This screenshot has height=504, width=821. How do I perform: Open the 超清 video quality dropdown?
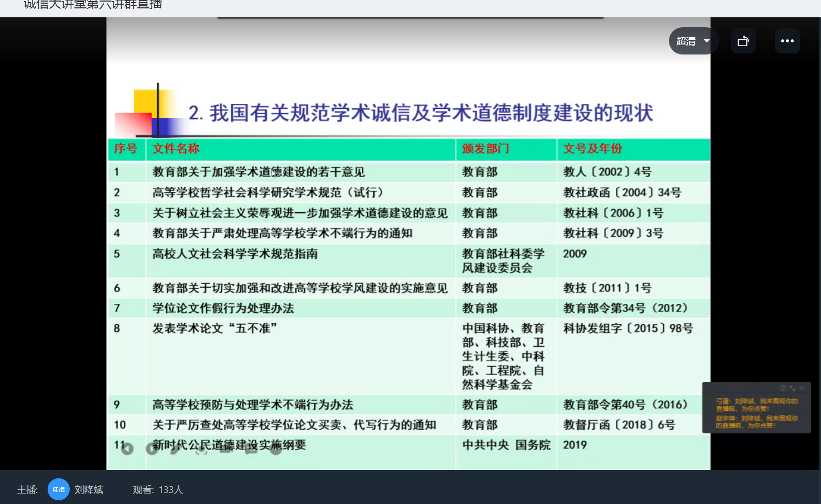tap(693, 41)
